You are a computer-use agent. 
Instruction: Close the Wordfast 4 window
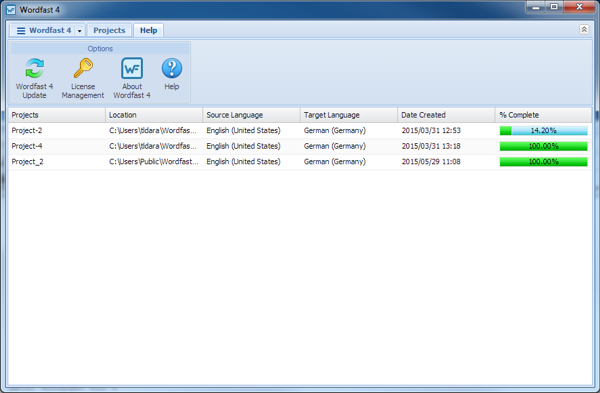pyautogui.click(x=579, y=7)
